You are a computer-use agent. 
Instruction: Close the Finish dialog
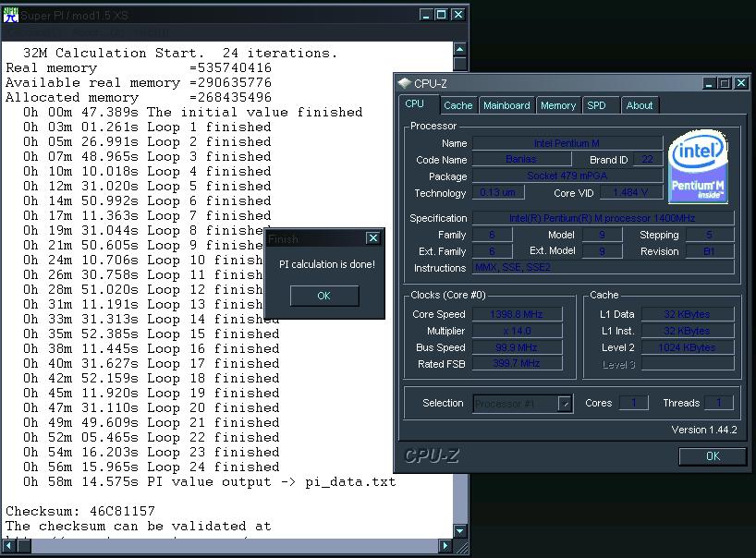pyautogui.click(x=372, y=238)
